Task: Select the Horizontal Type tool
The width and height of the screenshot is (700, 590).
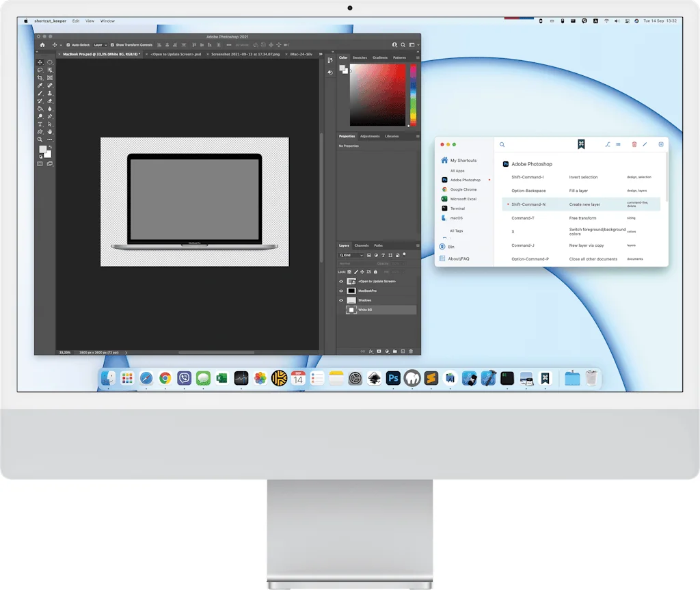Action: (40, 124)
